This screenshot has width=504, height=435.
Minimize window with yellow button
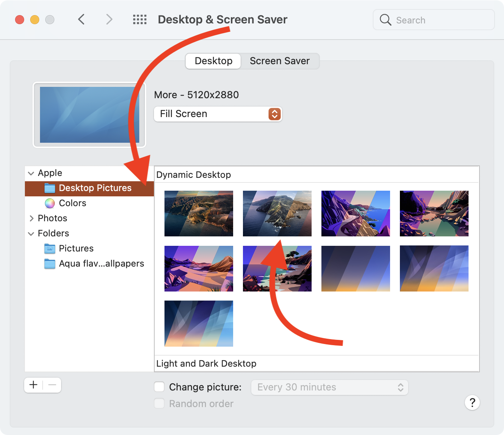35,20
